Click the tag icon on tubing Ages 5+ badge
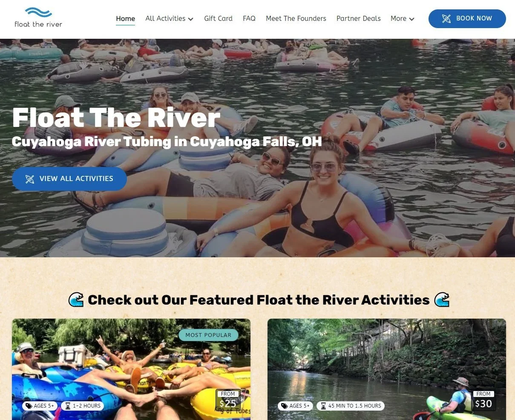Viewport: 515px width, 420px height. coord(29,406)
